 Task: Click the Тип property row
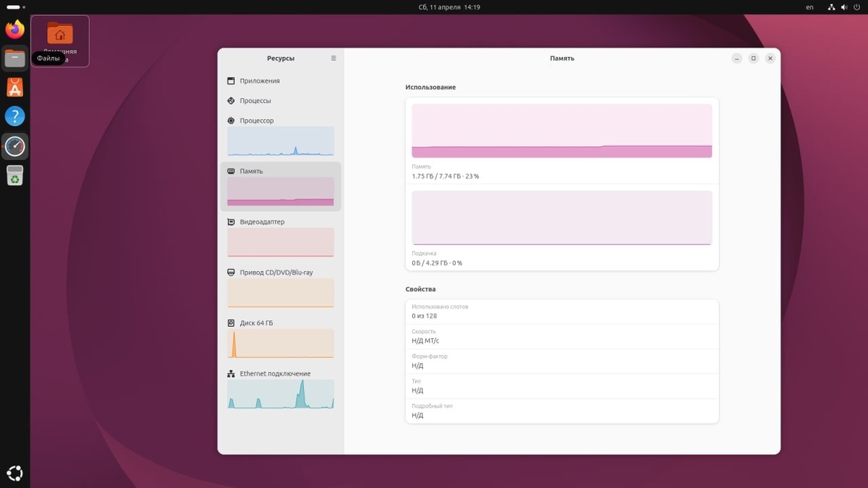point(562,386)
